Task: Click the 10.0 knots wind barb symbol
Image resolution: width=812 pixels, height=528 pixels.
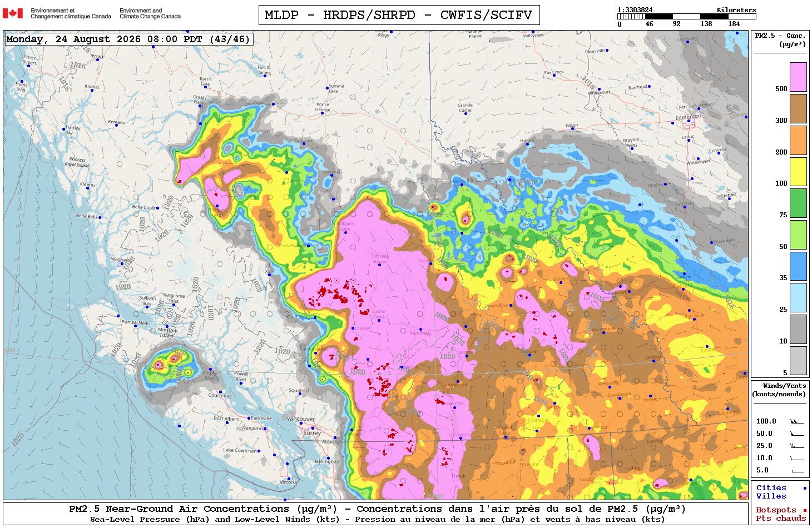Action: click(x=797, y=458)
